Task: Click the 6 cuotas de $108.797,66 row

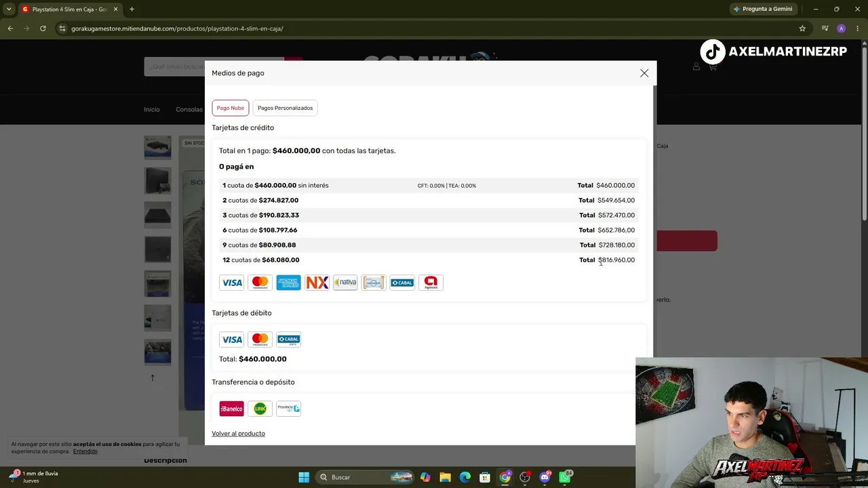Action: [429, 230]
